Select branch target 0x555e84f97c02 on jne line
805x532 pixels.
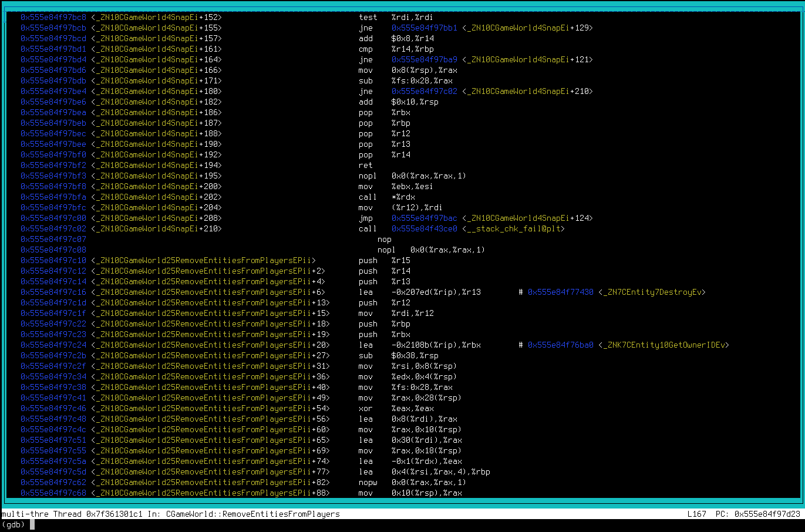point(418,91)
